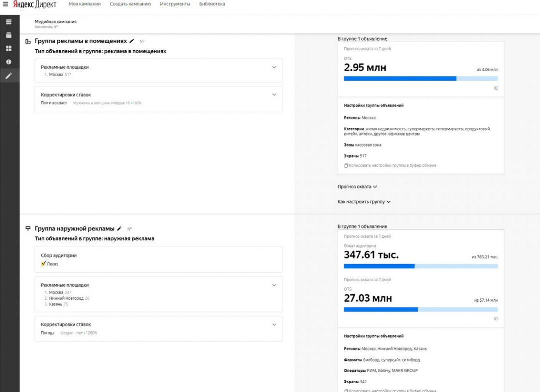Viewport: 540px width, 392px height.
Task: Expand the Как настроить группу section
Action: 364,202
